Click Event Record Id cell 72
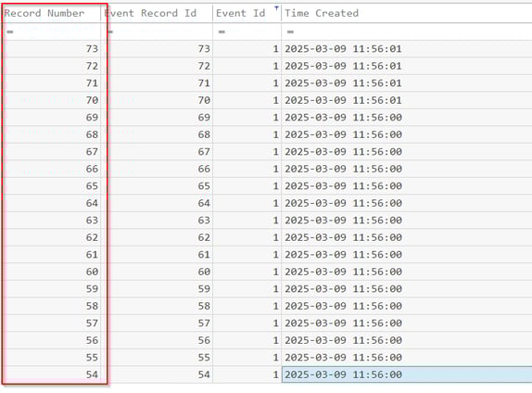Screen dimensions: 532x393 [157, 66]
